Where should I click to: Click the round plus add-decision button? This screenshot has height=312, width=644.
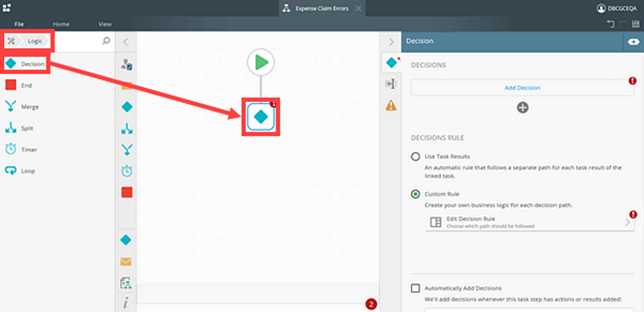[522, 108]
